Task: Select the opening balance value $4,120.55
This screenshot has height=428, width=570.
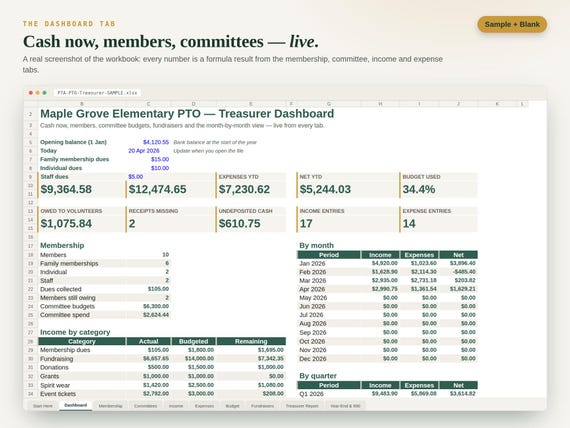Action: [x=156, y=142]
